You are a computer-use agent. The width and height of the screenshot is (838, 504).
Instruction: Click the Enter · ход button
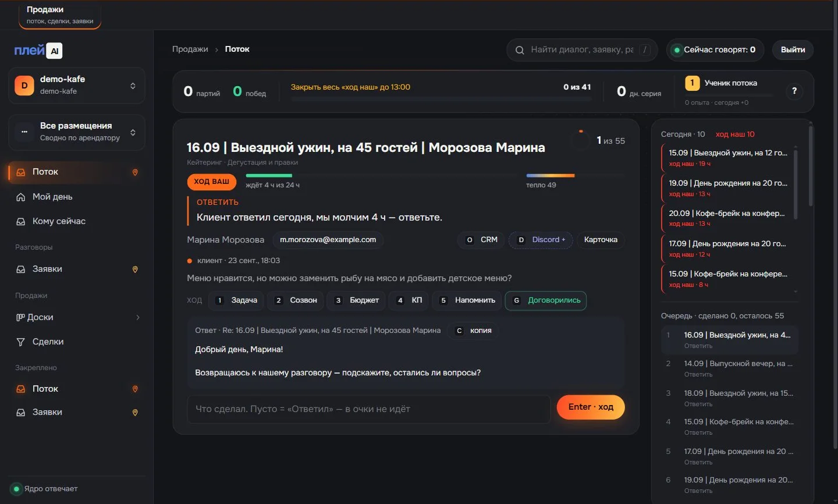(591, 407)
